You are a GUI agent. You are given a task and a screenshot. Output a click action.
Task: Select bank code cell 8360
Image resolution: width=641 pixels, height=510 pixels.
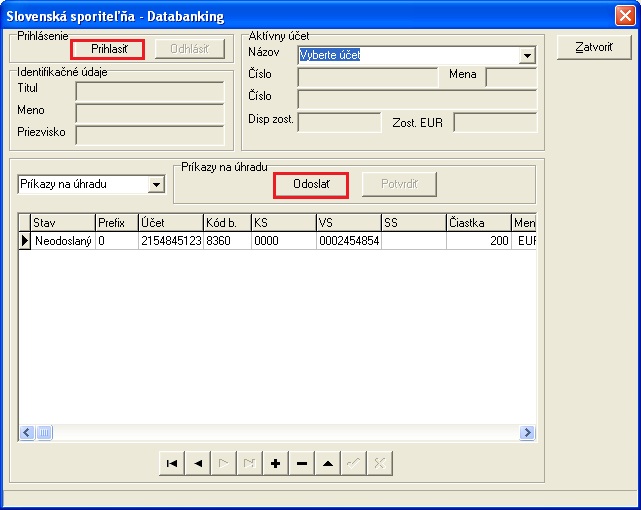coord(227,241)
